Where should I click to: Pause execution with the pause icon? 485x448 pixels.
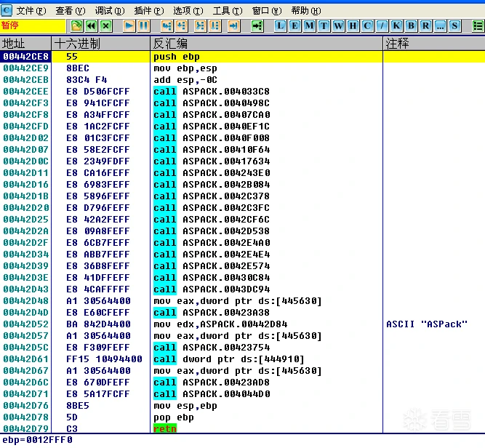(143, 26)
